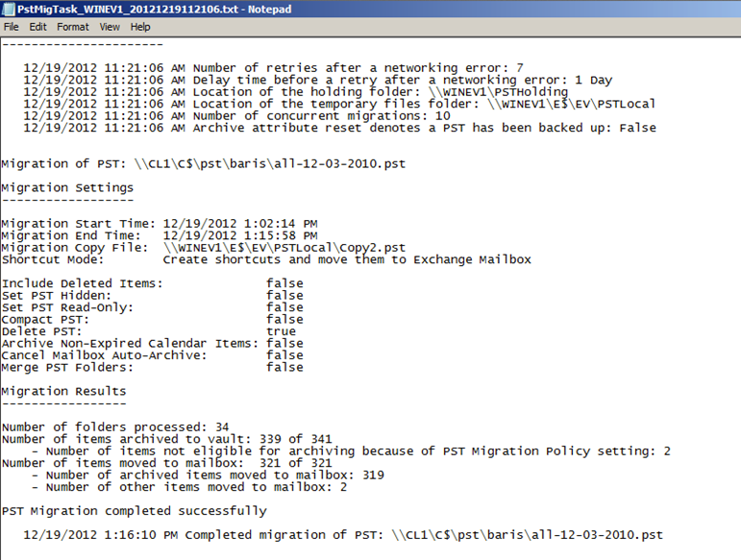Open the Format menu
Image resolution: width=741 pixels, height=560 pixels.
pos(73,27)
